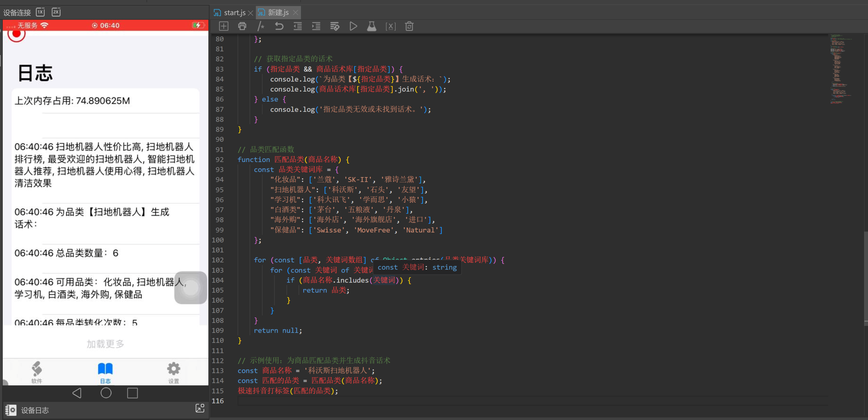Run the script with the play icon
This screenshot has height=420, width=868.
(353, 26)
